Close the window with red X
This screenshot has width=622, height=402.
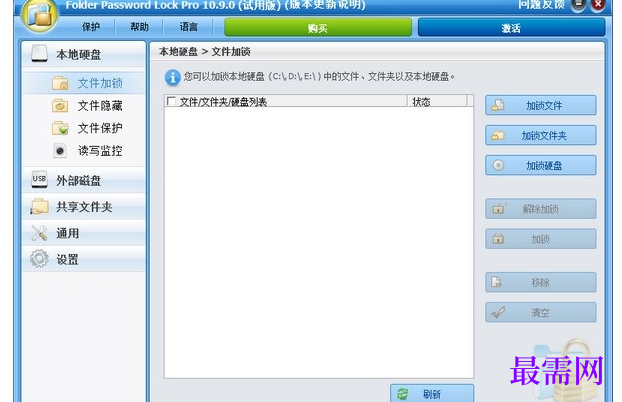[598, 5]
